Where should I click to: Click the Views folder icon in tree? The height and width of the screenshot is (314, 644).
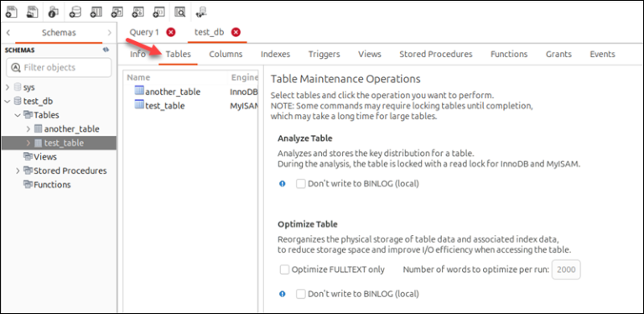click(x=29, y=157)
